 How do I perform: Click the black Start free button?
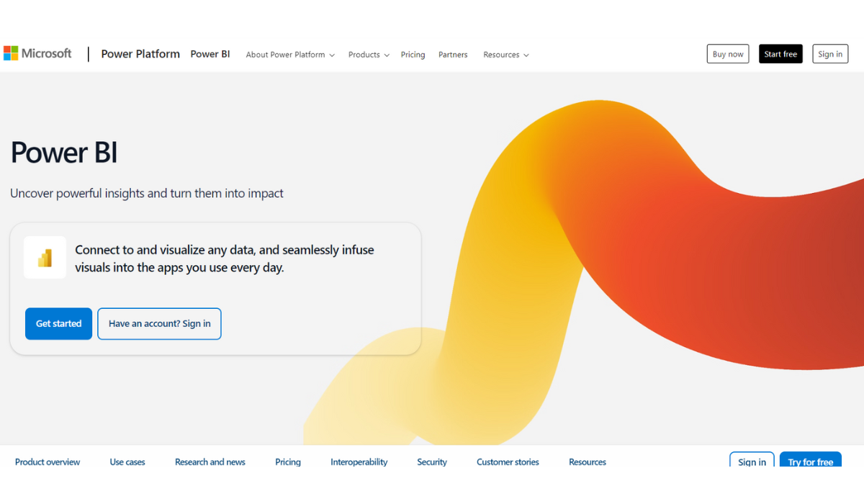780,54
